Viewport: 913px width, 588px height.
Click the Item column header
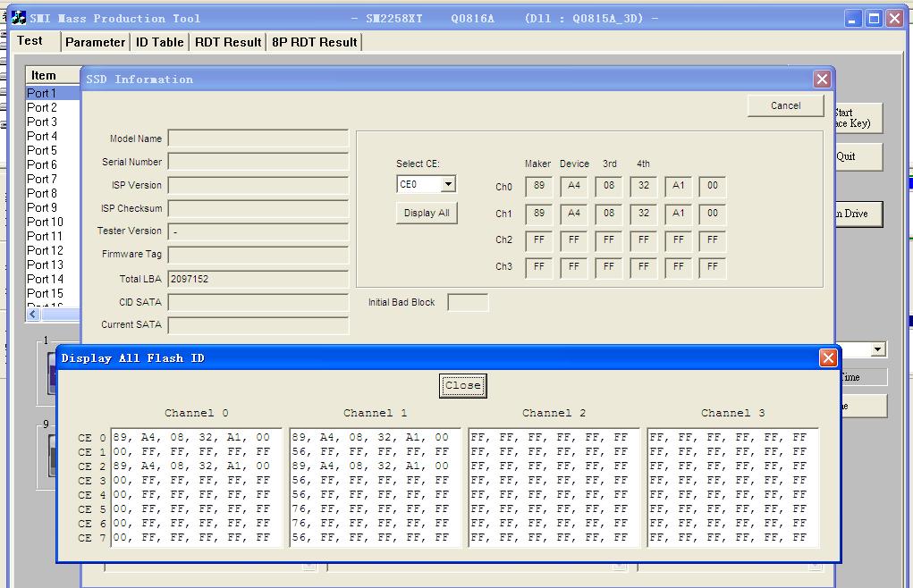coord(53,76)
